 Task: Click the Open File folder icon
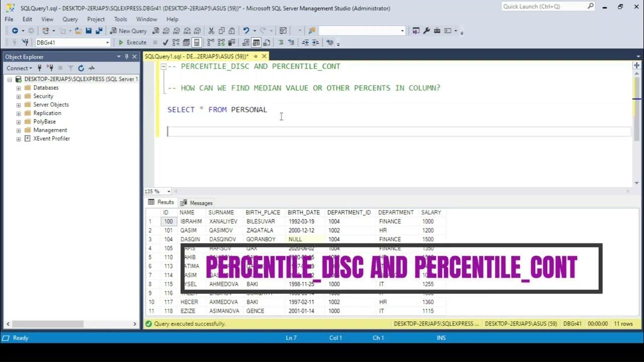coord(78,31)
